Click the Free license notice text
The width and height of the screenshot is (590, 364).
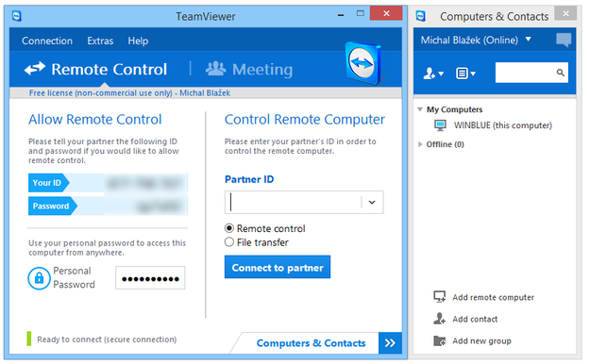pyautogui.click(x=129, y=92)
